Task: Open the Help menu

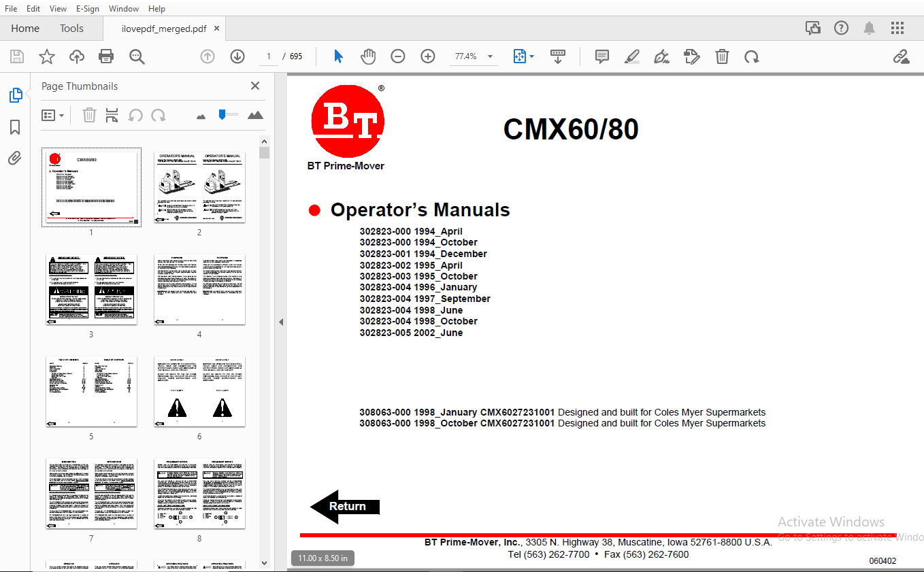Action: point(156,8)
